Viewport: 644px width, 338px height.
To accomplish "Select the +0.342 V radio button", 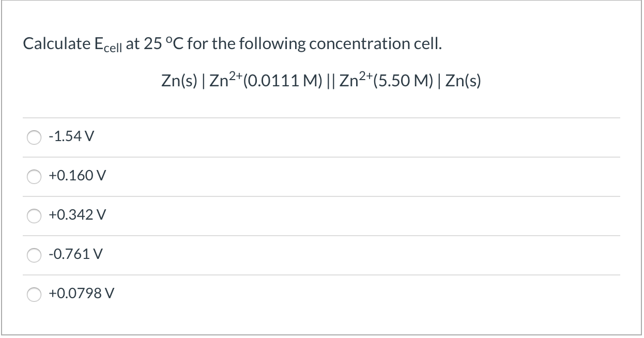I will (x=34, y=216).
